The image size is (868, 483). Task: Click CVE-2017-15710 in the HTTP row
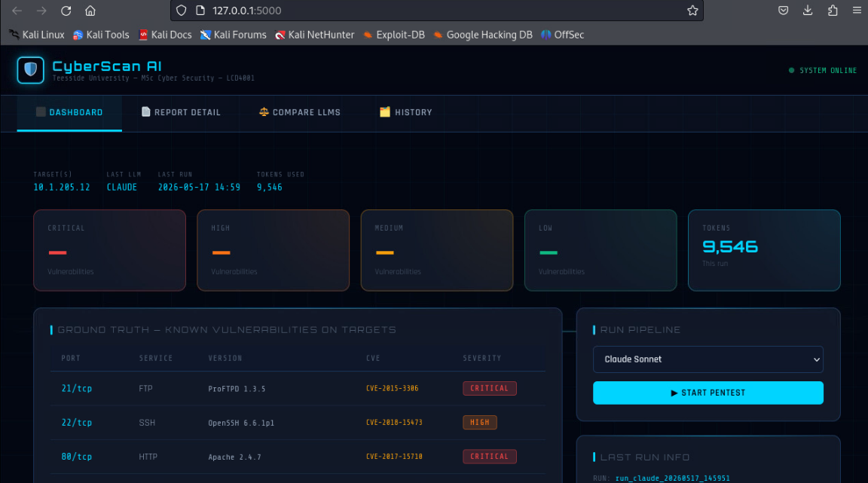pos(394,457)
